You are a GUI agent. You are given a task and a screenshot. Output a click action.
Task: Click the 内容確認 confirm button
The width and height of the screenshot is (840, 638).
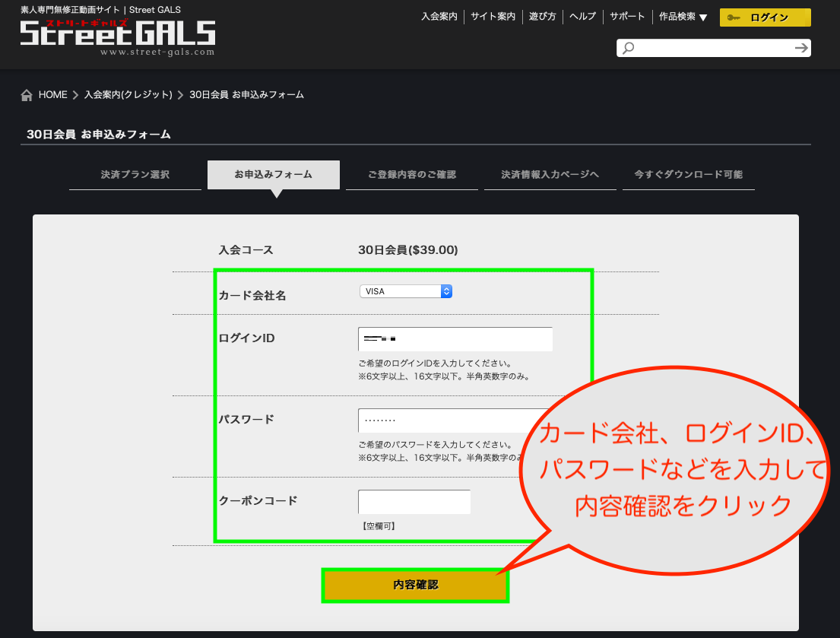pyautogui.click(x=416, y=586)
